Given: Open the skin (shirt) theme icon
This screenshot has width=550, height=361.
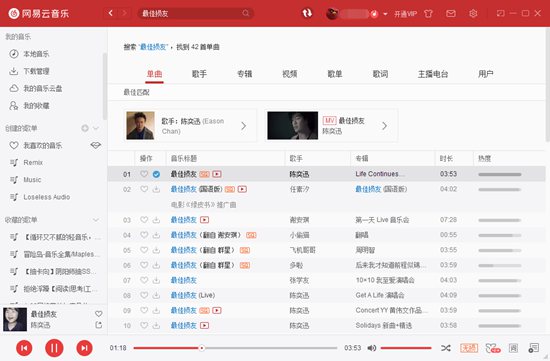Looking at the screenshot, I should tap(428, 14).
